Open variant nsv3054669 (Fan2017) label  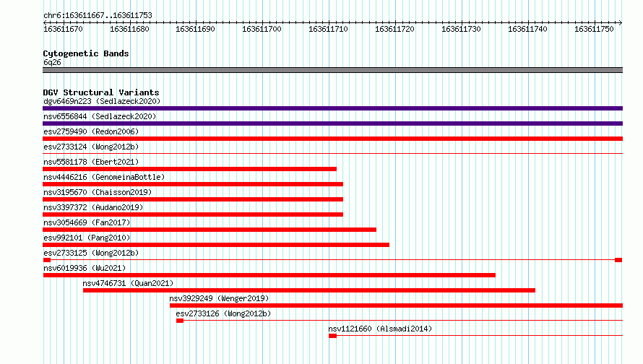pos(87,222)
